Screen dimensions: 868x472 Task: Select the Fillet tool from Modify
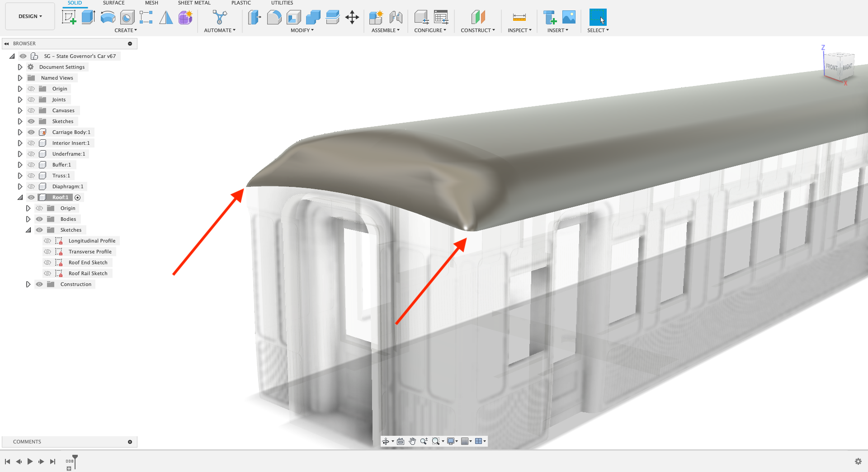[274, 17]
